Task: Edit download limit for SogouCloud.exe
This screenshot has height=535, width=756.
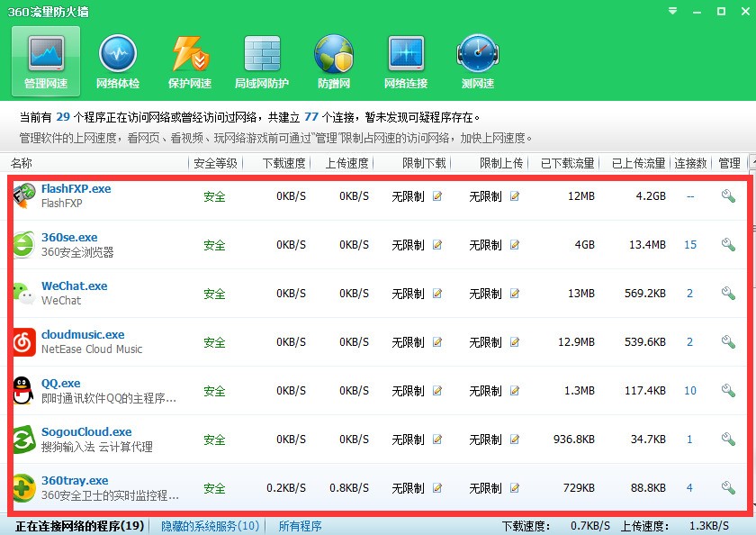Action: 437,439
